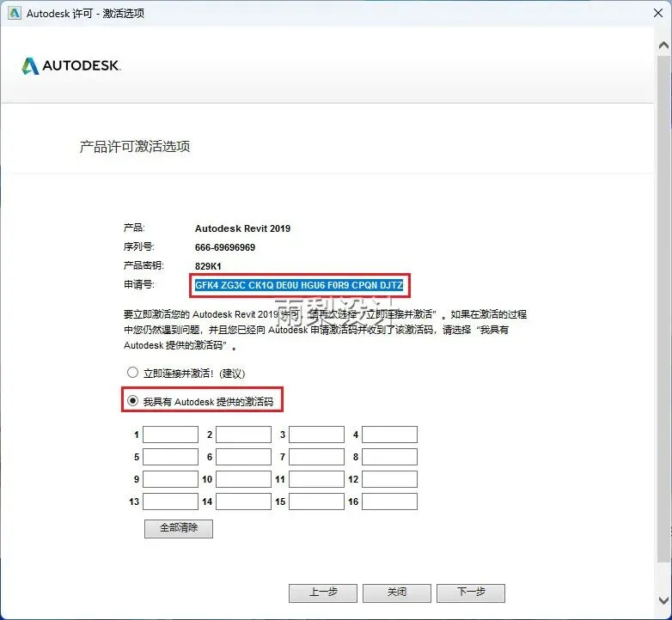
Task: Click activation code field 11
Action: click(317, 479)
